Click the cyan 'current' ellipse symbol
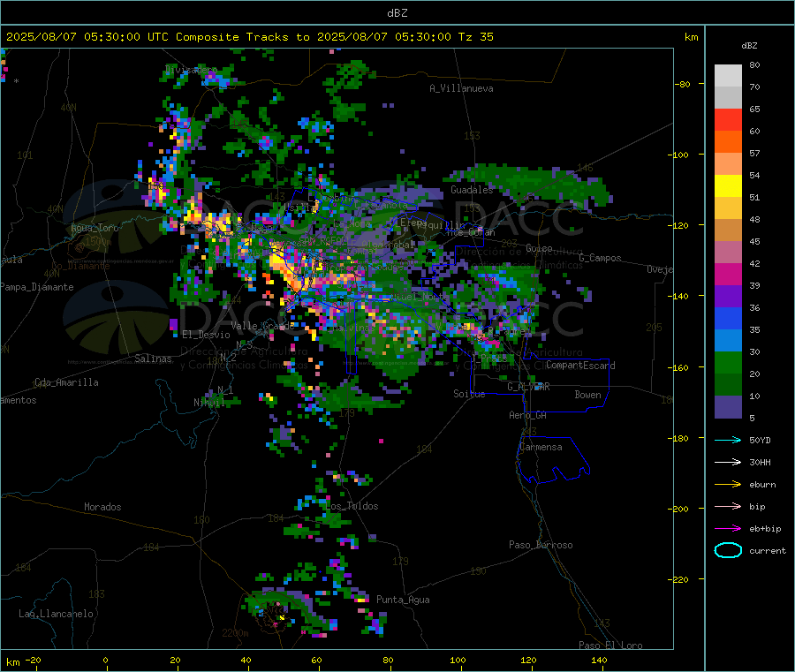The image size is (795, 672). pos(728,550)
